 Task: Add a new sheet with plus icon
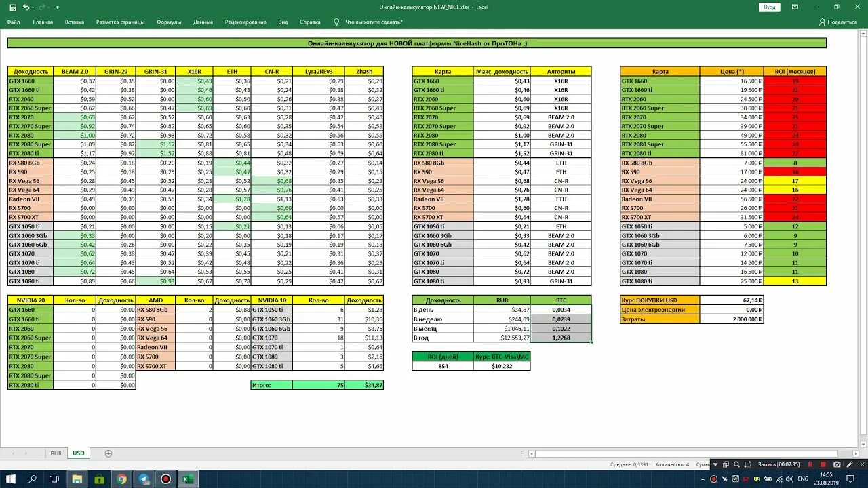(x=108, y=453)
